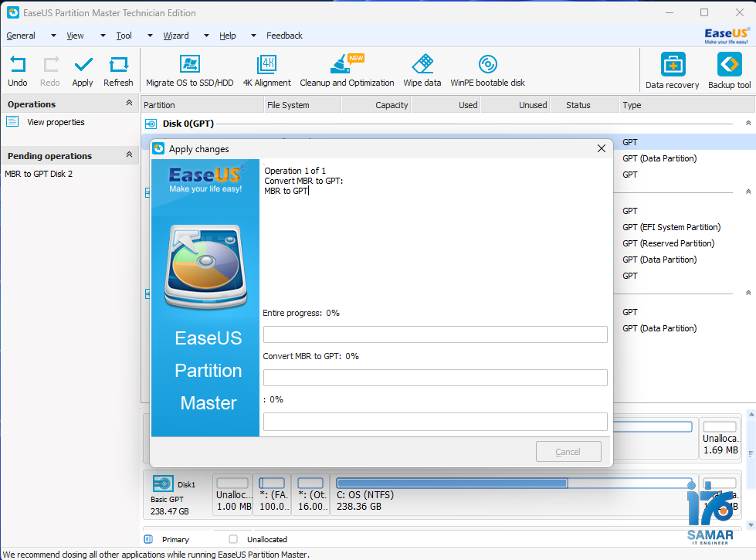Image resolution: width=756 pixels, height=560 pixels.
Task: Click the Entire progress bar
Action: [436, 334]
